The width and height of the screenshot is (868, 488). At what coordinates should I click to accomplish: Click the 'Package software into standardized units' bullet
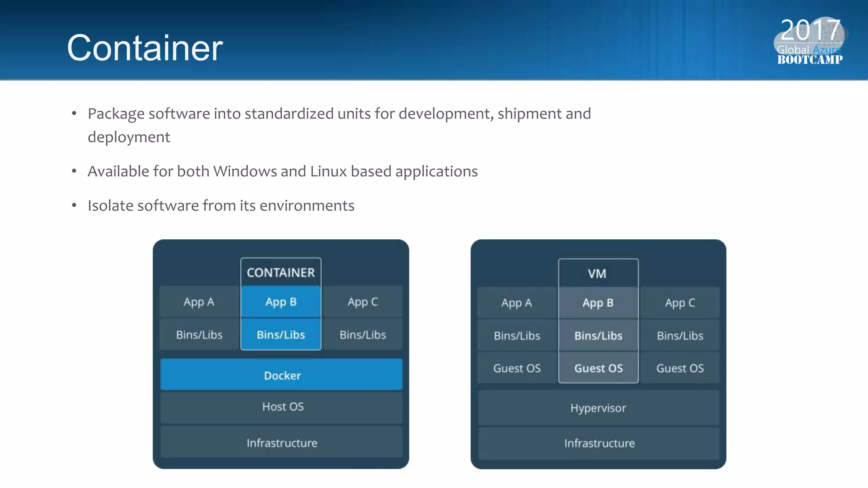[339, 114]
